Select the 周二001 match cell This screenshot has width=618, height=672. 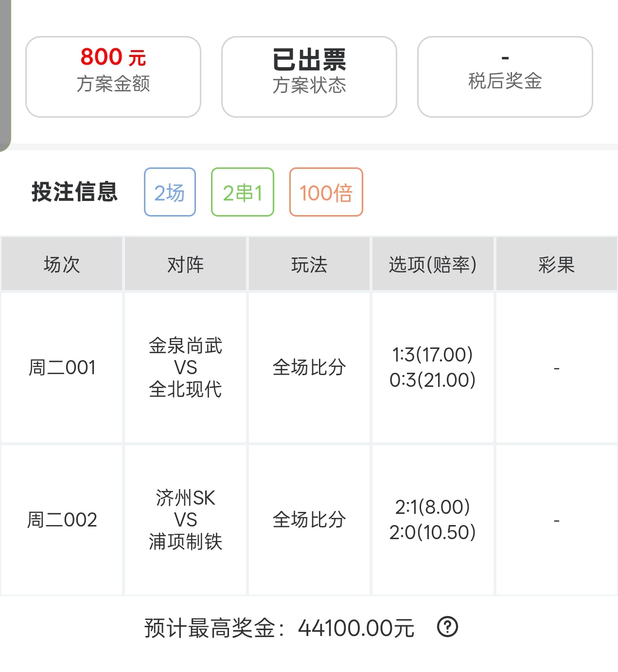[x=62, y=367]
